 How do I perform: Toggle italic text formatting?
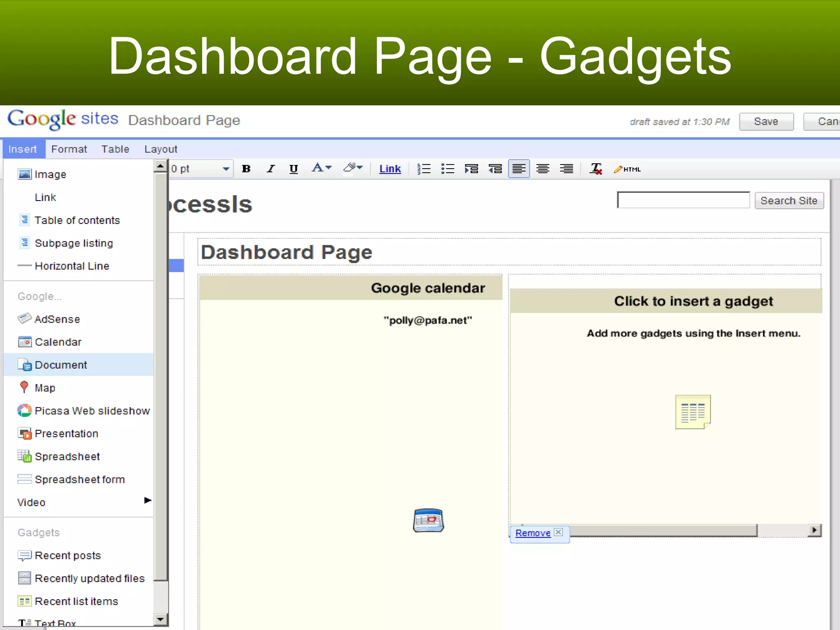(270, 169)
